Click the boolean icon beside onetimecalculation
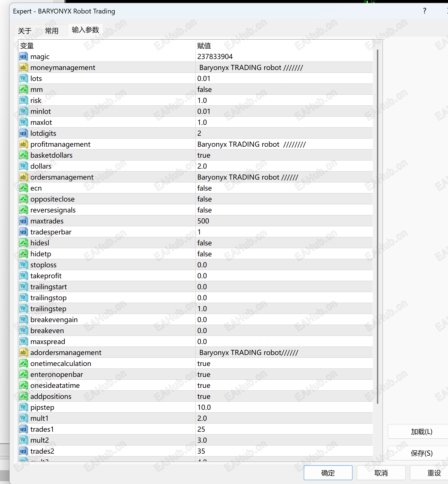The width and height of the screenshot is (448, 484). point(23,363)
